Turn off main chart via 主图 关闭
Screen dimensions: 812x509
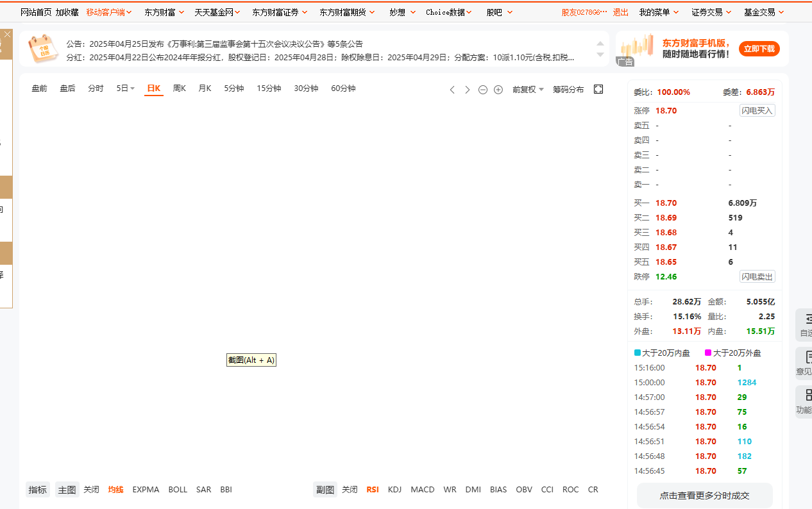(x=91, y=490)
